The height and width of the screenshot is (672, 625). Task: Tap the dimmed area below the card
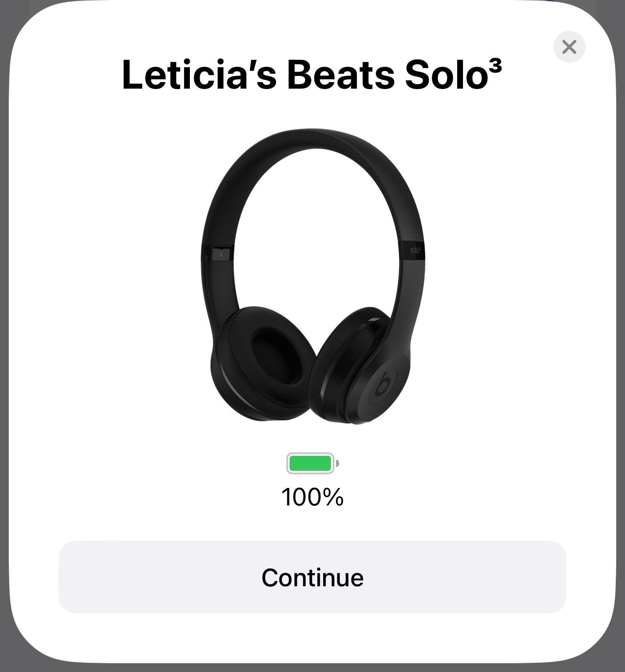pos(312,668)
